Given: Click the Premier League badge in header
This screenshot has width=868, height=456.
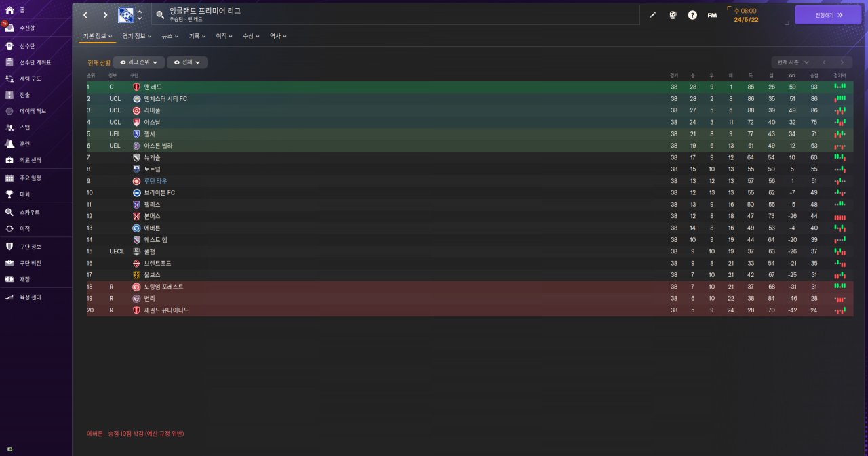Looking at the screenshot, I should click(125, 14).
